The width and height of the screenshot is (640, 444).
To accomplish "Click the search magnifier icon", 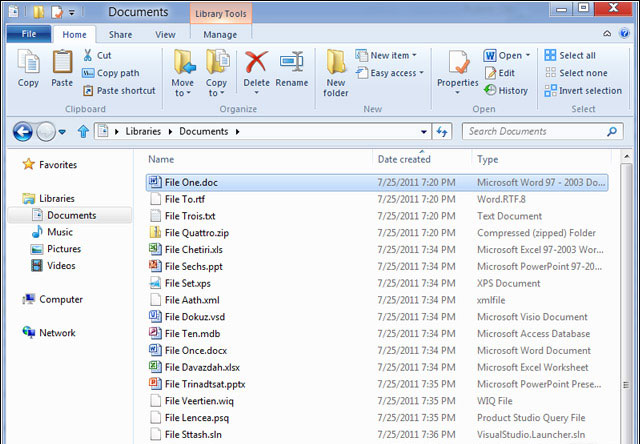I will click(612, 131).
